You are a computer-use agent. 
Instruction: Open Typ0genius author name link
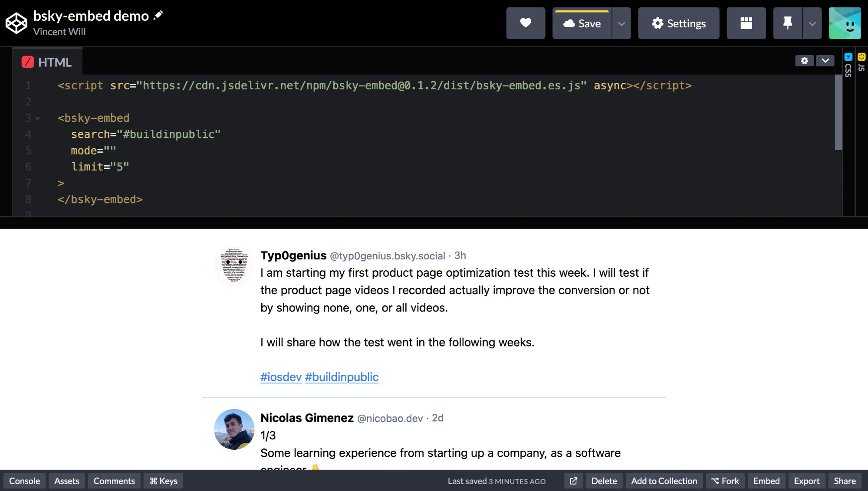coord(293,255)
